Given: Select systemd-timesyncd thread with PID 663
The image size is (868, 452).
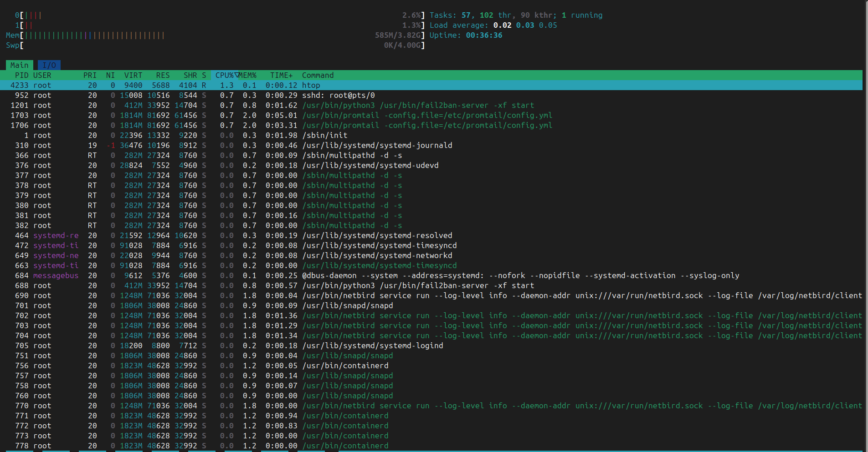Looking at the screenshot, I should tap(431, 265).
